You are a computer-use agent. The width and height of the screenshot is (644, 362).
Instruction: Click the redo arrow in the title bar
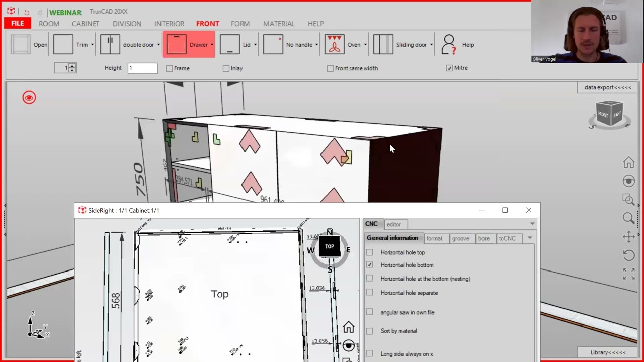pos(40,12)
